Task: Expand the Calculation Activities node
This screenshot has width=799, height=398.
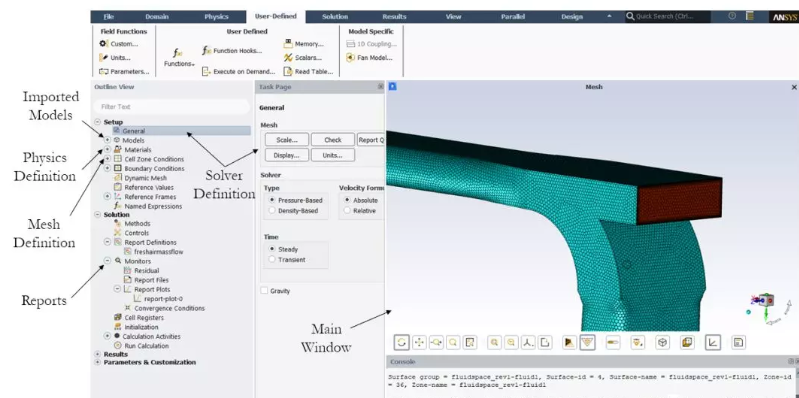Action: [107, 336]
